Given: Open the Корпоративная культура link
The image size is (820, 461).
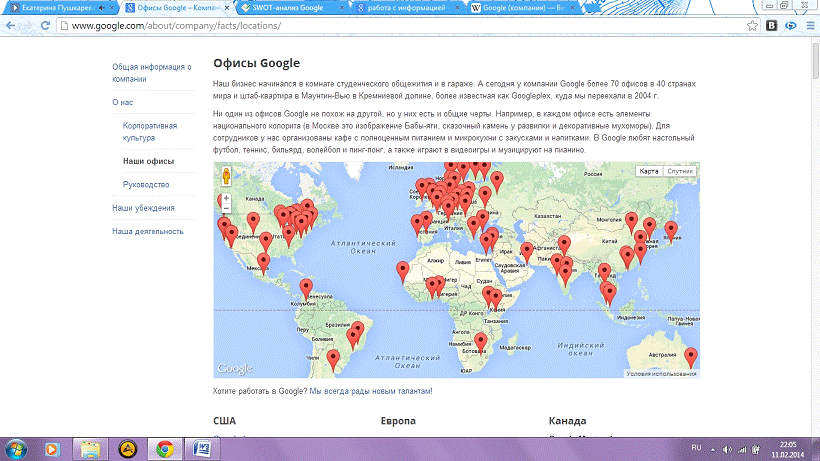Looking at the screenshot, I should click(x=150, y=131).
